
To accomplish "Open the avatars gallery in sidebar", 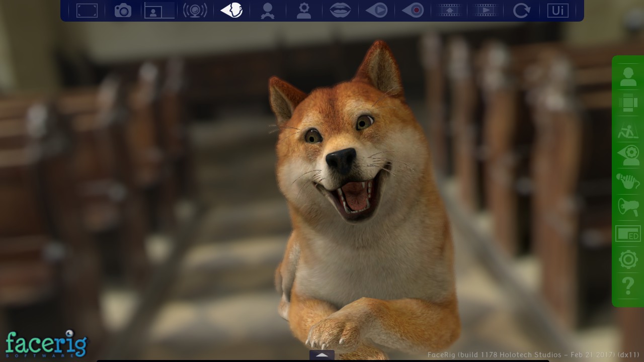I will [628, 76].
